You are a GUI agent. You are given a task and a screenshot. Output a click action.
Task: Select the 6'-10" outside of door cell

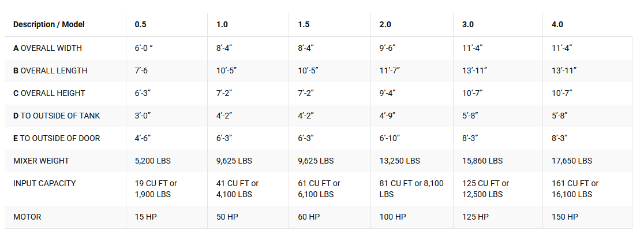click(390, 138)
